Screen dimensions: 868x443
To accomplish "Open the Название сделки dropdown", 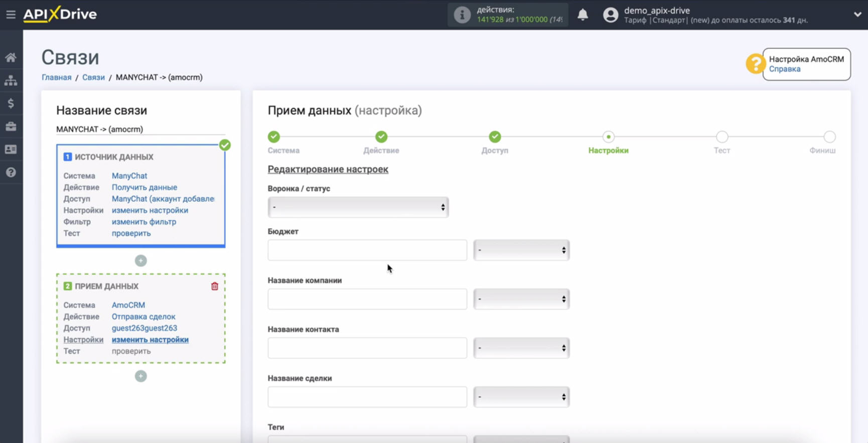I will pyautogui.click(x=521, y=397).
